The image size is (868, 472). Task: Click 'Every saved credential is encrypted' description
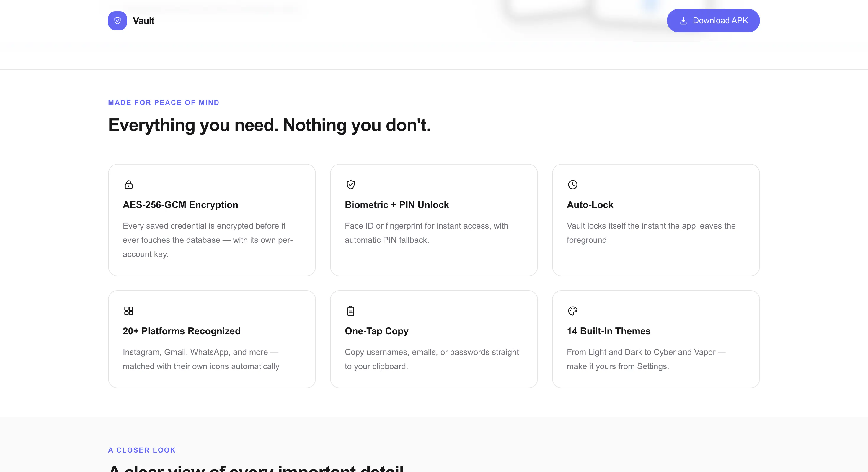[x=208, y=240]
